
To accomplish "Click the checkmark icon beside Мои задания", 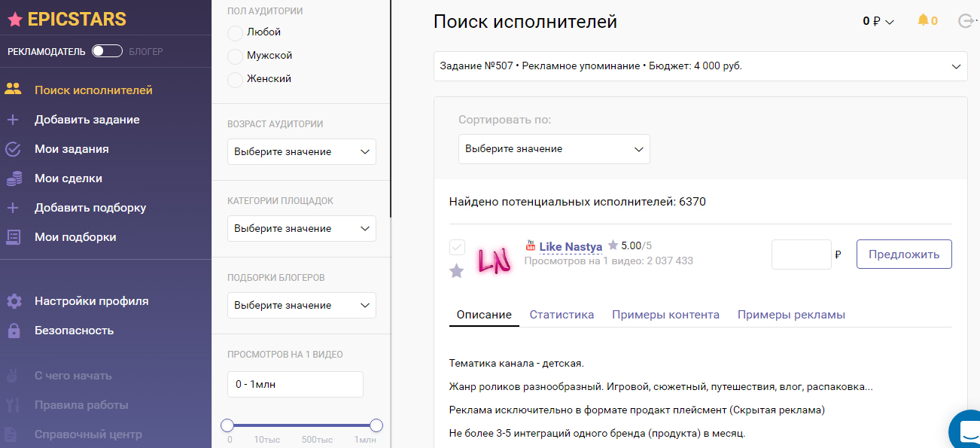I will click(13, 148).
